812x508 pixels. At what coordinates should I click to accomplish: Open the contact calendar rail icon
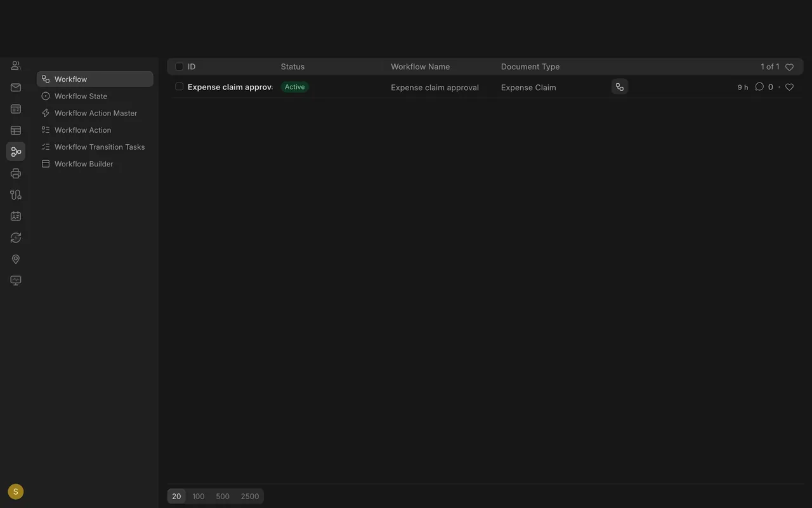[x=16, y=217]
